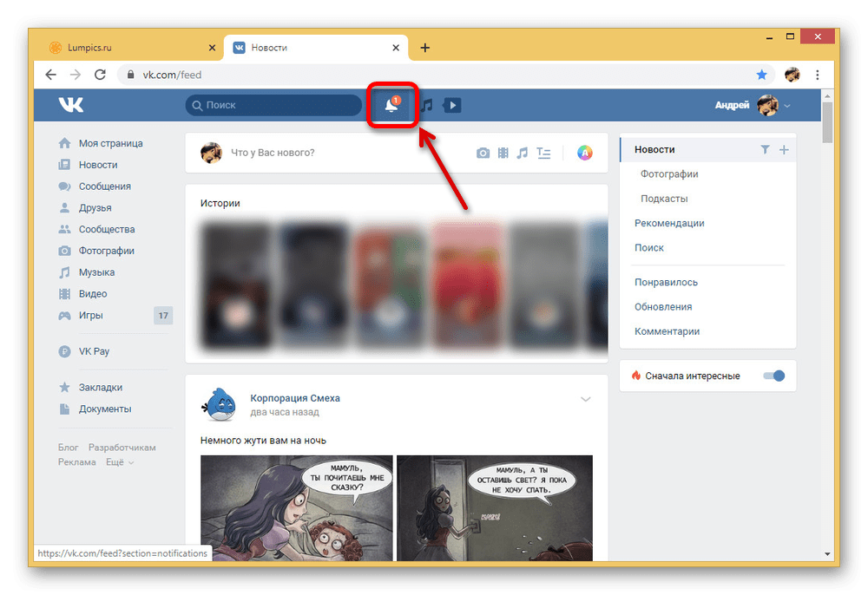Attach a video with the film icon
This screenshot has height=595, width=868.
pyautogui.click(x=503, y=153)
